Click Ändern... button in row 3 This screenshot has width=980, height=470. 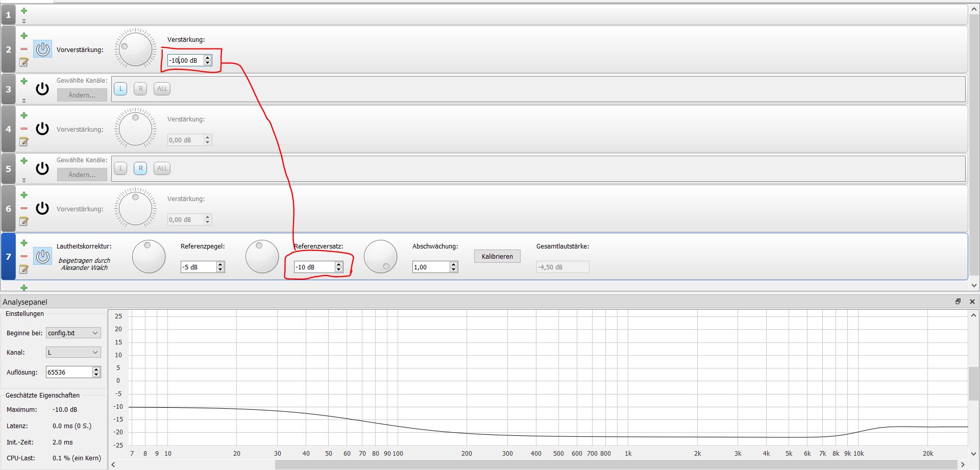[x=82, y=95]
